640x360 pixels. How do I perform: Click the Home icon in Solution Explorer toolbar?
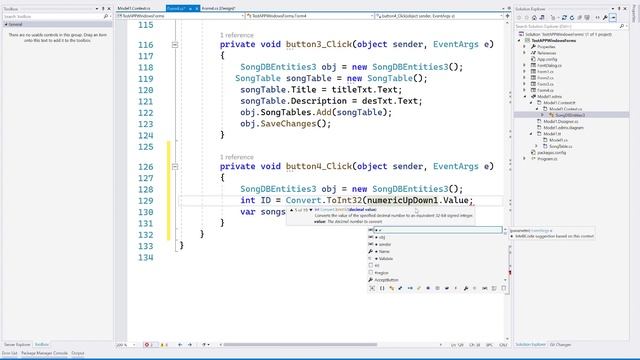(534, 18)
